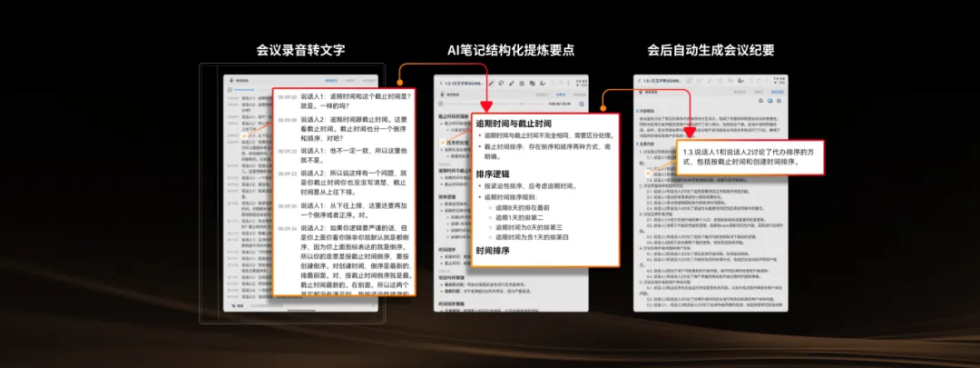
Task: Click the 00:09:00 timestamp in the transcript popup
Action: point(288,96)
